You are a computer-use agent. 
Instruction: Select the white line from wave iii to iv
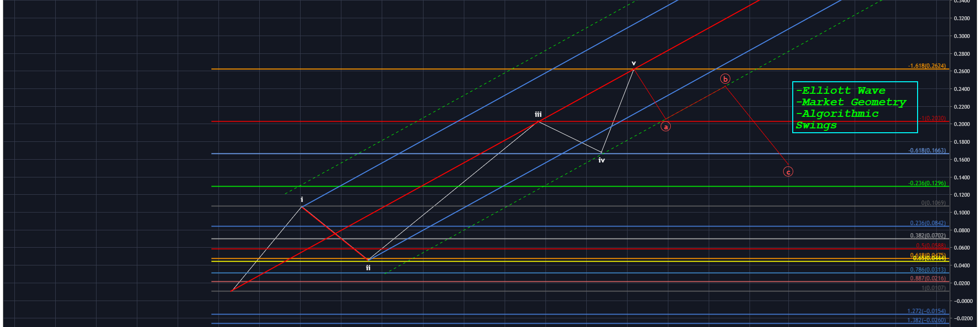click(x=570, y=137)
